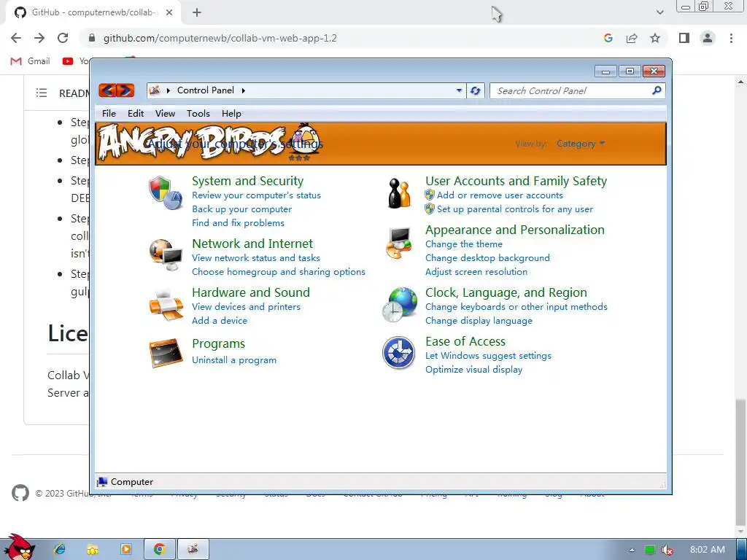This screenshot has width=747, height=560.
Task: Expand the root arrow before Control Panel breadcrumb
Action: click(169, 90)
